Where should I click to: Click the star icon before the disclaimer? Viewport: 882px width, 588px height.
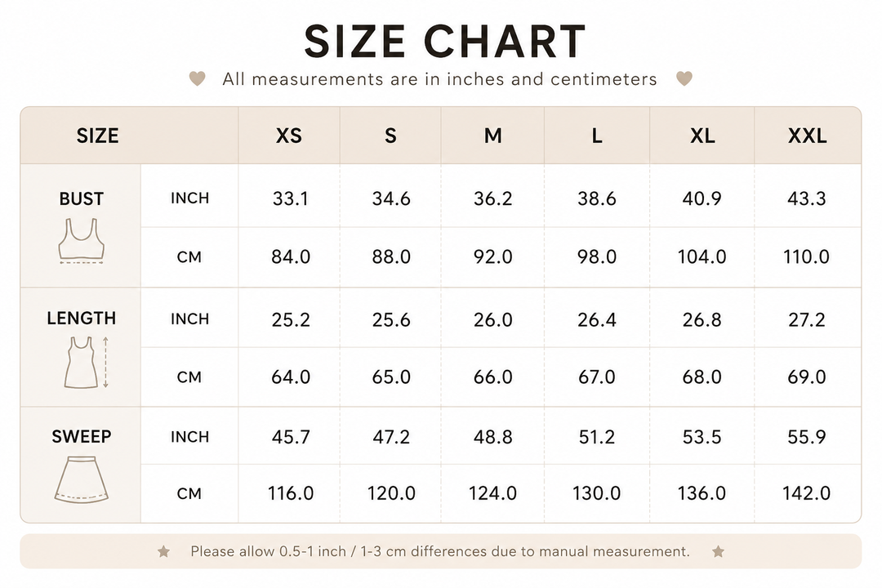click(163, 551)
